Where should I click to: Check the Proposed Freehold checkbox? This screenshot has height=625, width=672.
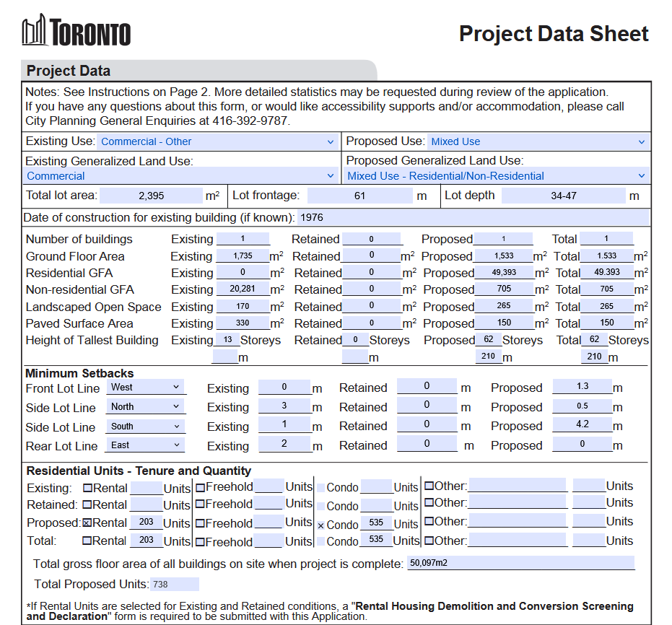pyautogui.click(x=200, y=523)
